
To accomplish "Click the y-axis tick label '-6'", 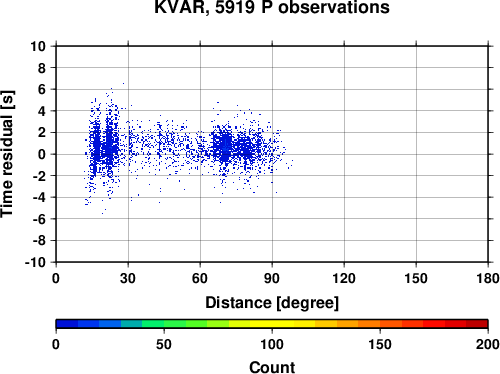I will (39, 219).
